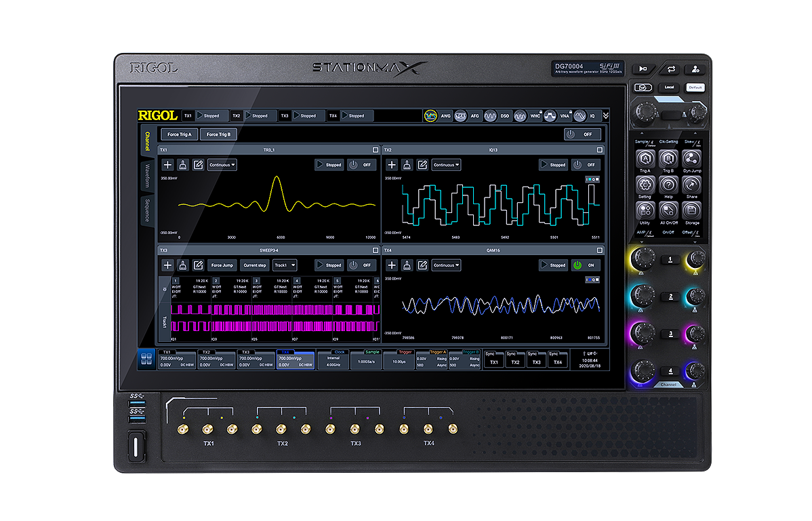
Task: Toggle TX4 output ON switch
Action: point(585,265)
